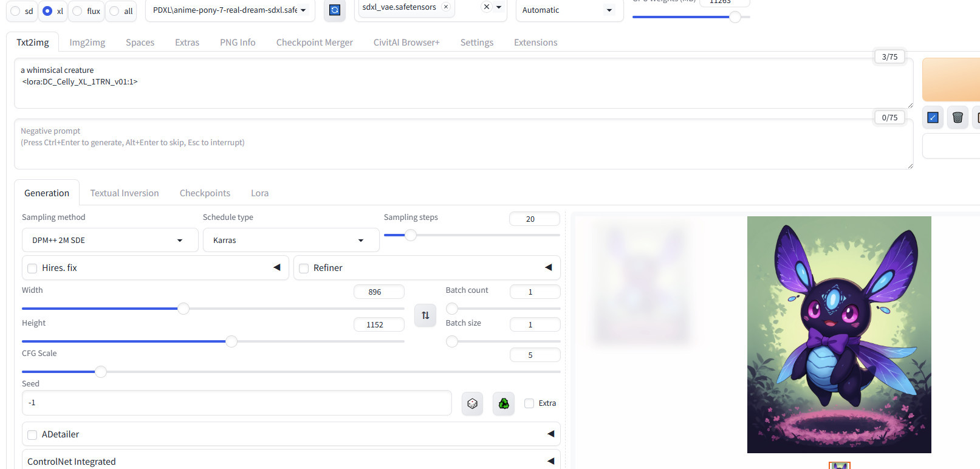The width and height of the screenshot is (980, 469).
Task: Click the Width value field showing 896
Action: coord(379,292)
